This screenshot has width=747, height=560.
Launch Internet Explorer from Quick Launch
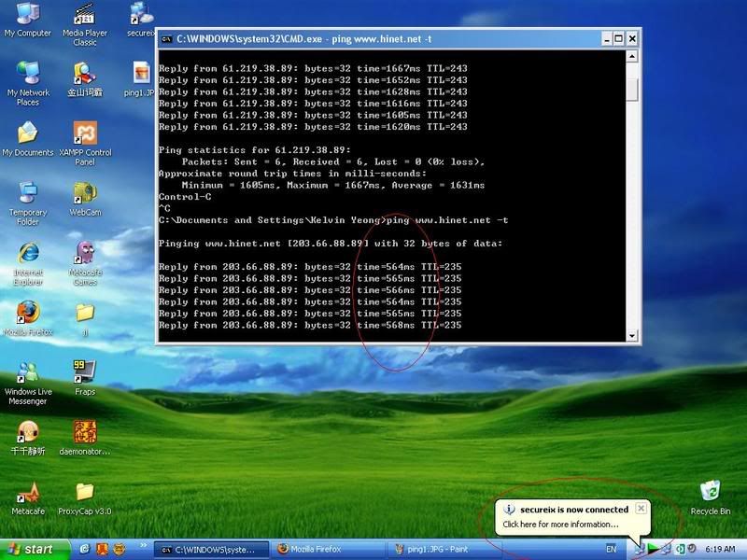pos(85,549)
